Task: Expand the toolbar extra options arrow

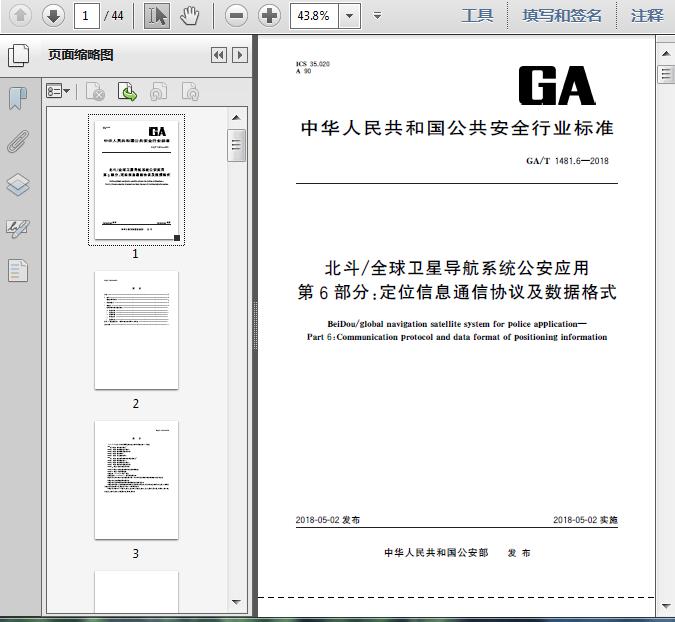Action: [378, 16]
